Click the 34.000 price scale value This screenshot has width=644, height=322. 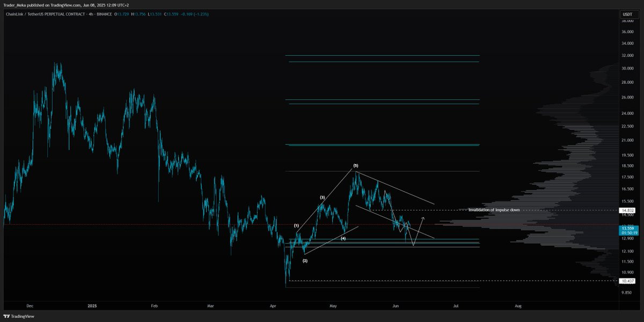[627, 43]
